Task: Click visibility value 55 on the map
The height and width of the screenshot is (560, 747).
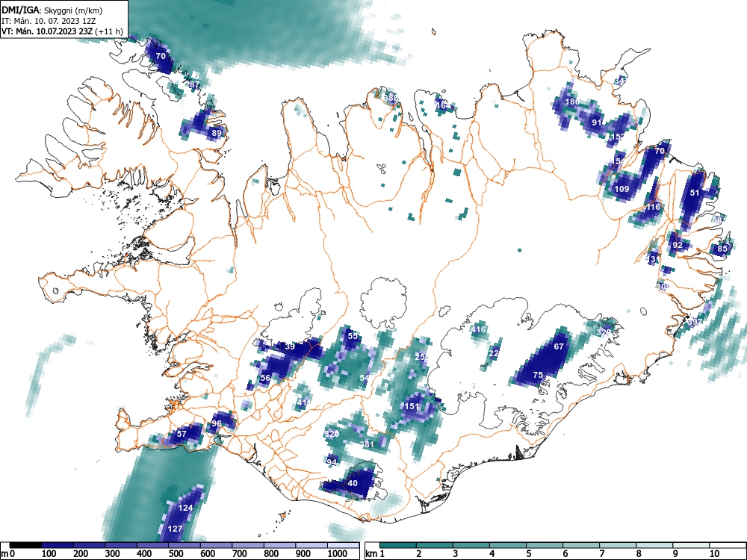Action: pyautogui.click(x=353, y=336)
